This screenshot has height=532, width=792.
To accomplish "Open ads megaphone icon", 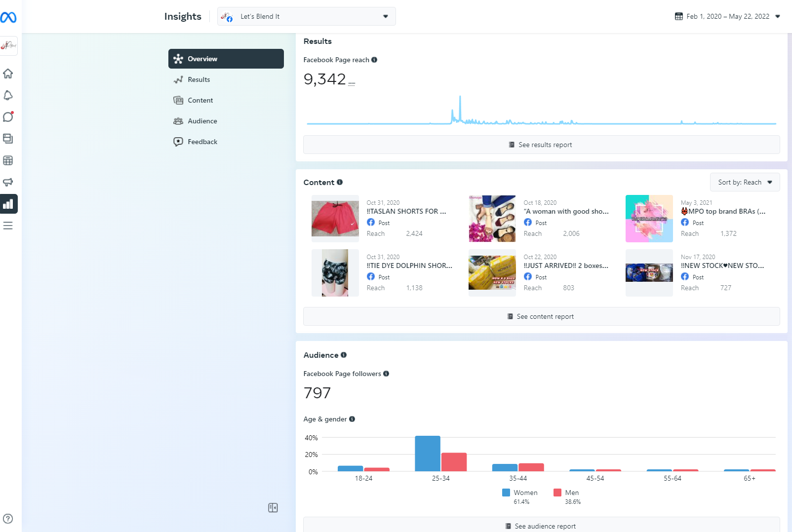I will tap(8, 182).
